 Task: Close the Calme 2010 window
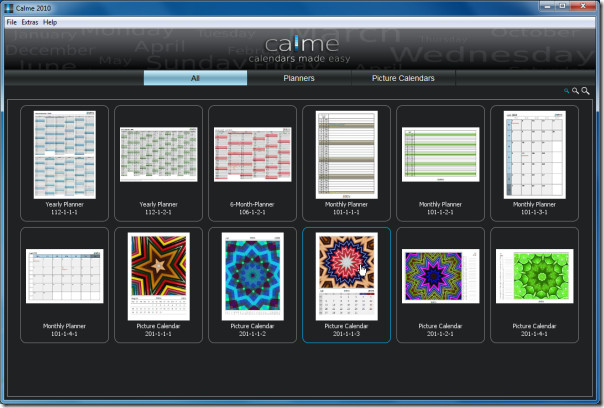point(583,6)
